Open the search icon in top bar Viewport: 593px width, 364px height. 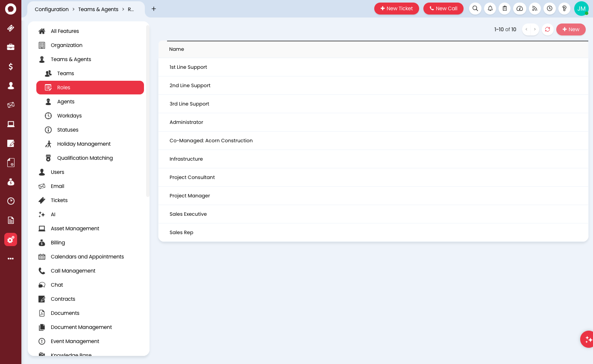click(475, 9)
